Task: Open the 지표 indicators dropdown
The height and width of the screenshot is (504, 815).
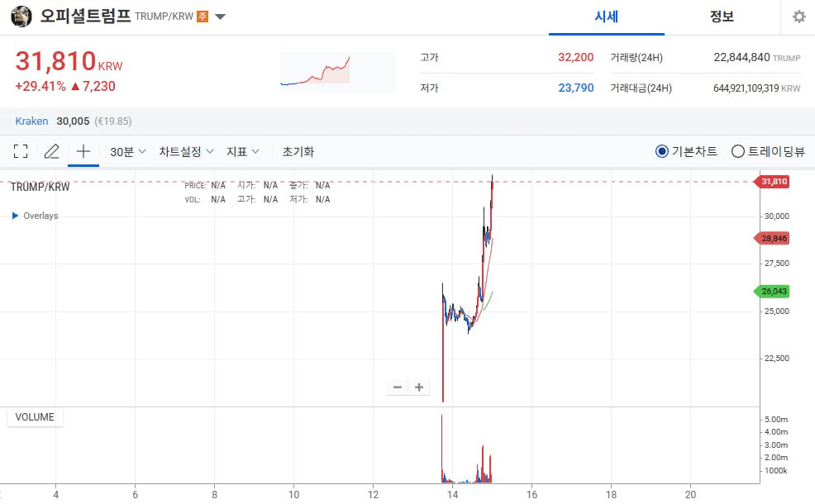Action: [x=243, y=152]
